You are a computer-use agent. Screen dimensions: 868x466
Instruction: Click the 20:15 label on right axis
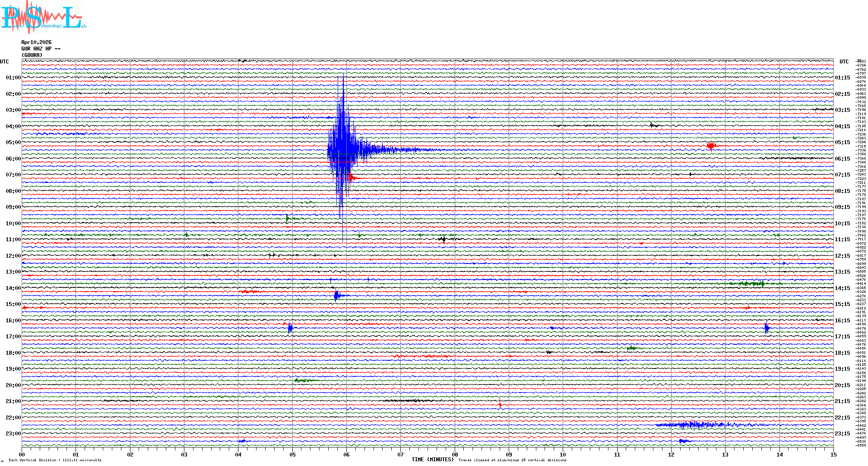point(842,385)
